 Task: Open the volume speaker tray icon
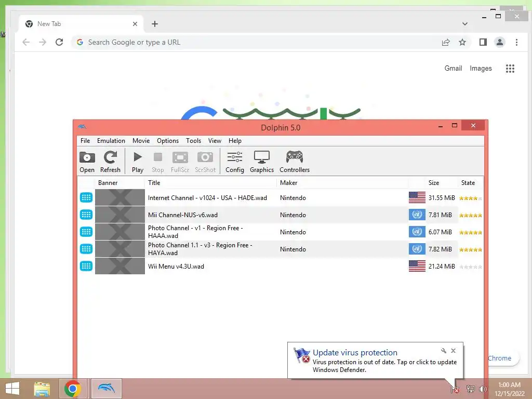(x=483, y=389)
